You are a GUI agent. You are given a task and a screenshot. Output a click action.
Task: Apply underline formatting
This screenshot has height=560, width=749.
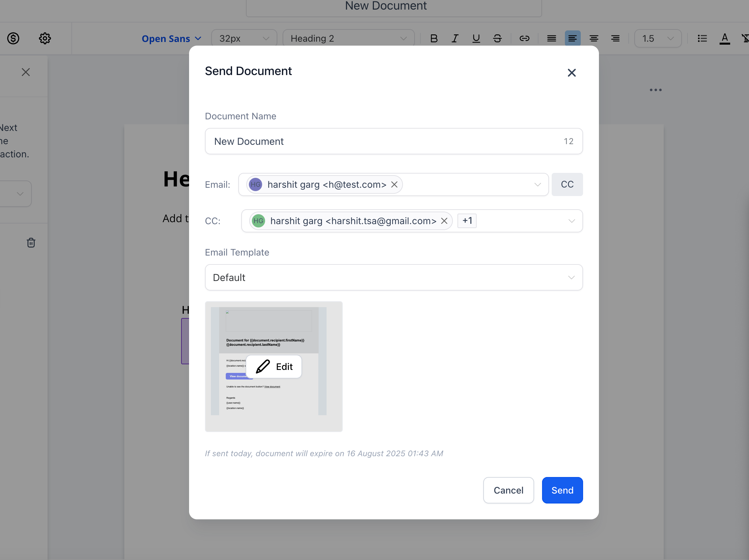[476, 38]
